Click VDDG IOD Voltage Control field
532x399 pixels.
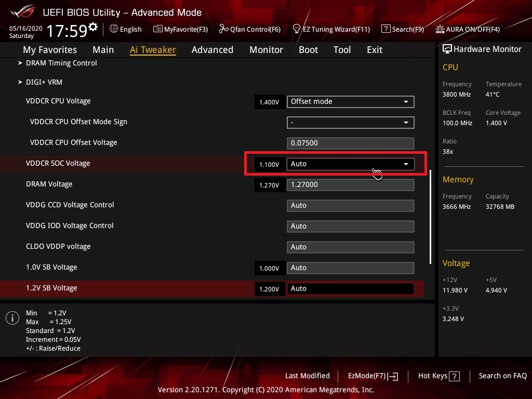coord(351,227)
